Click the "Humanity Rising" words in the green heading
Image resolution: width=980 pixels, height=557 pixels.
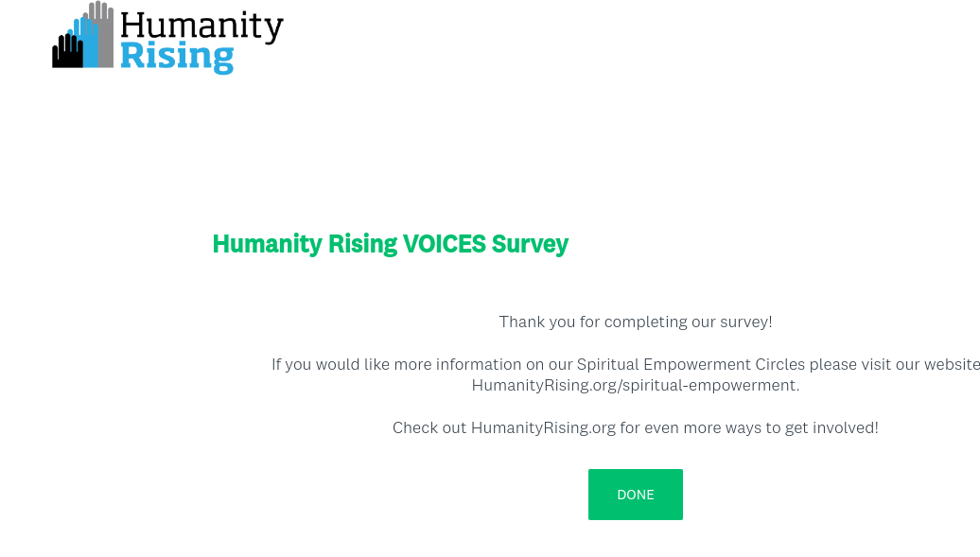305,244
